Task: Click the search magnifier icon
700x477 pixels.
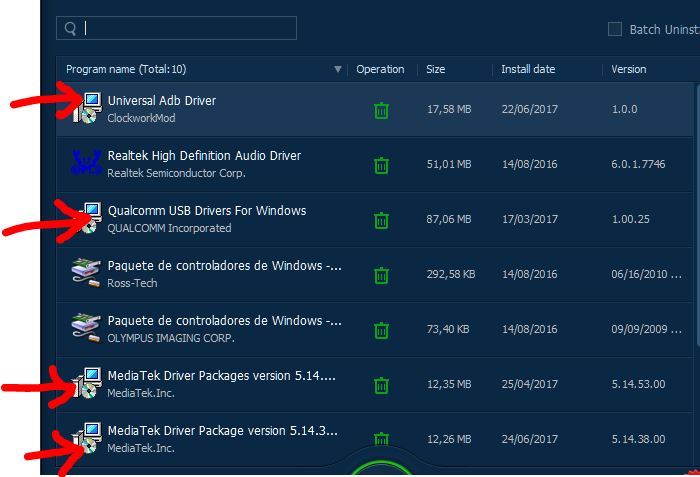Action: point(70,29)
